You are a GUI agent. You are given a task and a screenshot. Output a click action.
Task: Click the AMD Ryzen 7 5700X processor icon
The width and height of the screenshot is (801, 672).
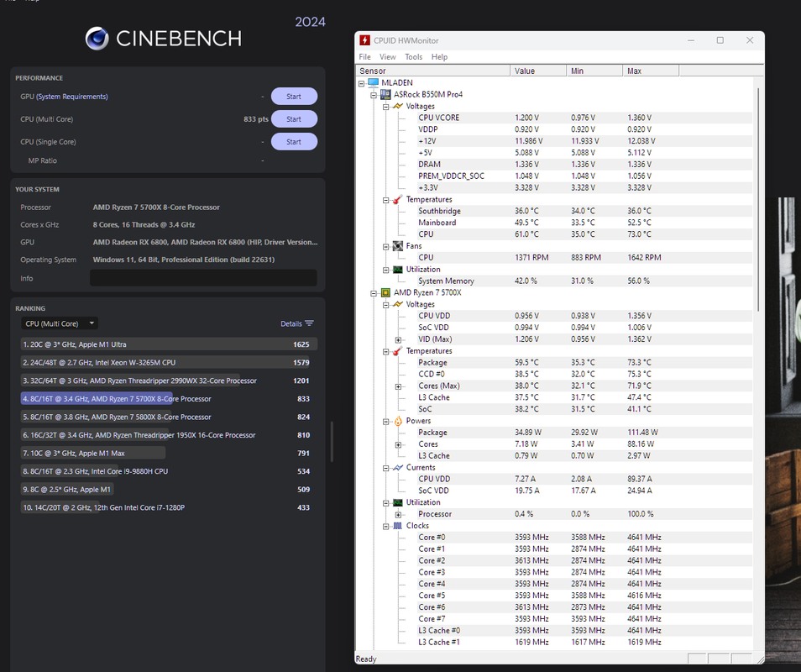(x=385, y=293)
